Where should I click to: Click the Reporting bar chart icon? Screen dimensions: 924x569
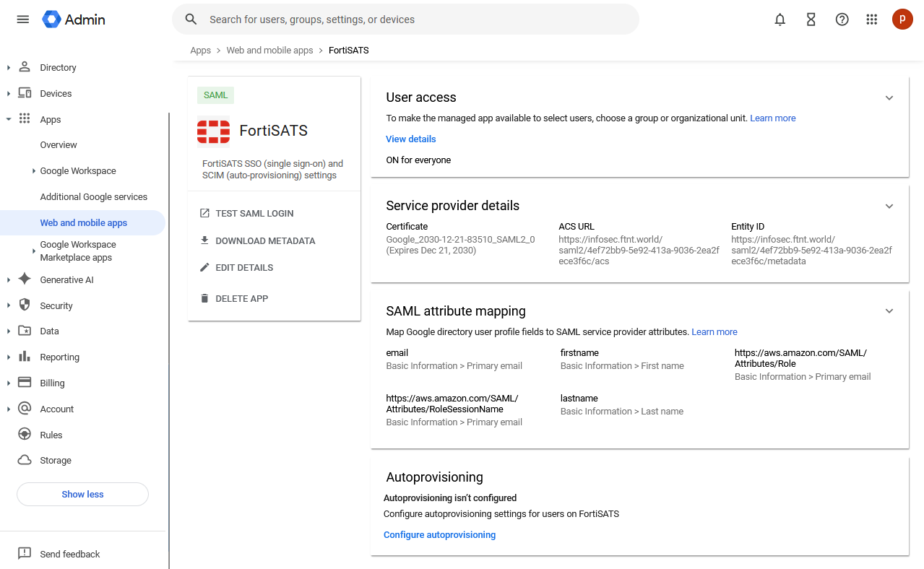pyautogui.click(x=25, y=357)
